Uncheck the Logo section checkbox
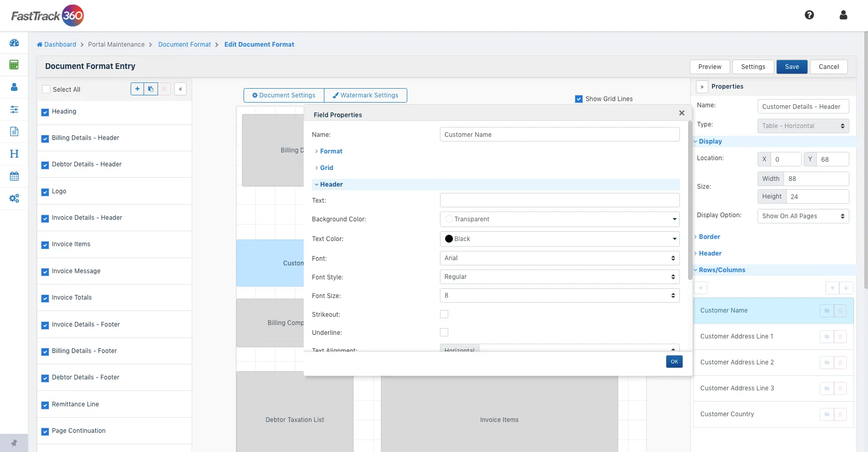The width and height of the screenshot is (868, 452). [45, 192]
